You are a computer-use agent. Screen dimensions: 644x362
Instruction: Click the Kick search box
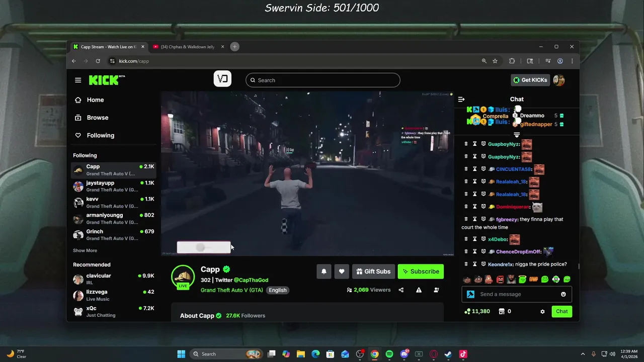pos(323,80)
